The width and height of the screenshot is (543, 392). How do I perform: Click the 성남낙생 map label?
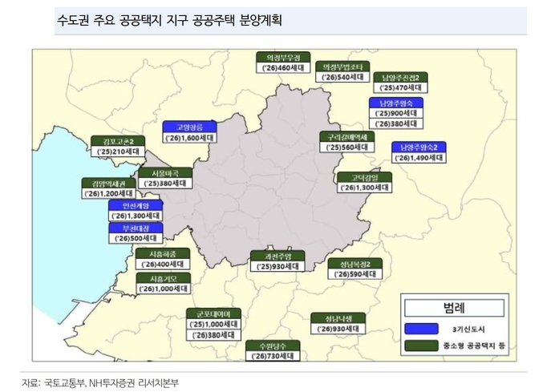pos(338,317)
